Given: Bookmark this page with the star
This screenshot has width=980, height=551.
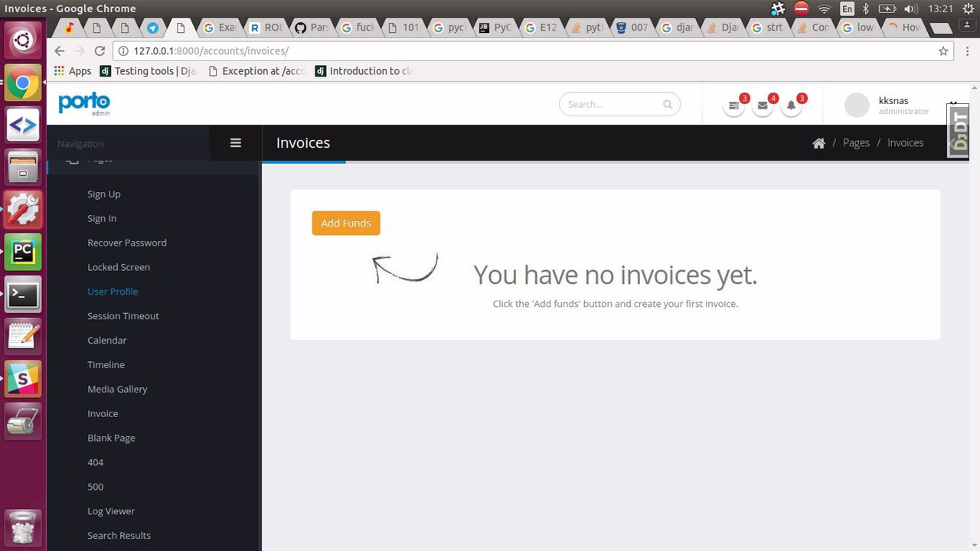Looking at the screenshot, I should click(x=943, y=51).
